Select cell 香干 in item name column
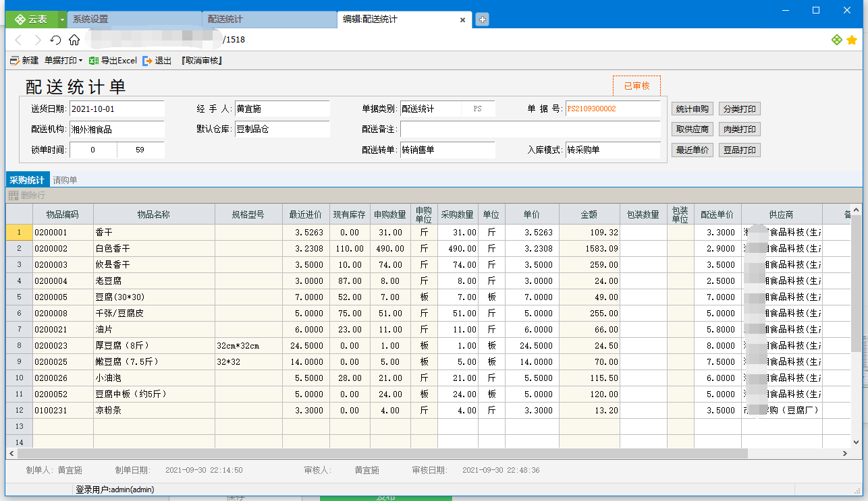The width and height of the screenshot is (868, 501). [x=154, y=233]
